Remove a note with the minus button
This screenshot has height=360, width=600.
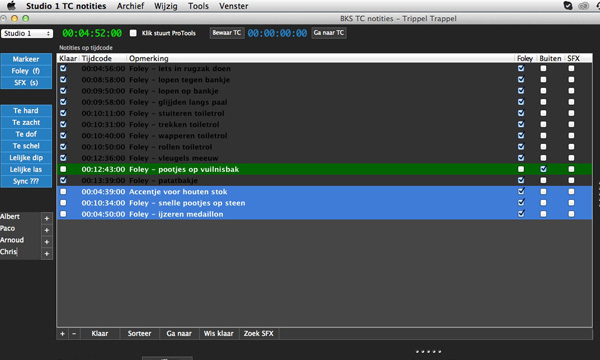coord(74,334)
